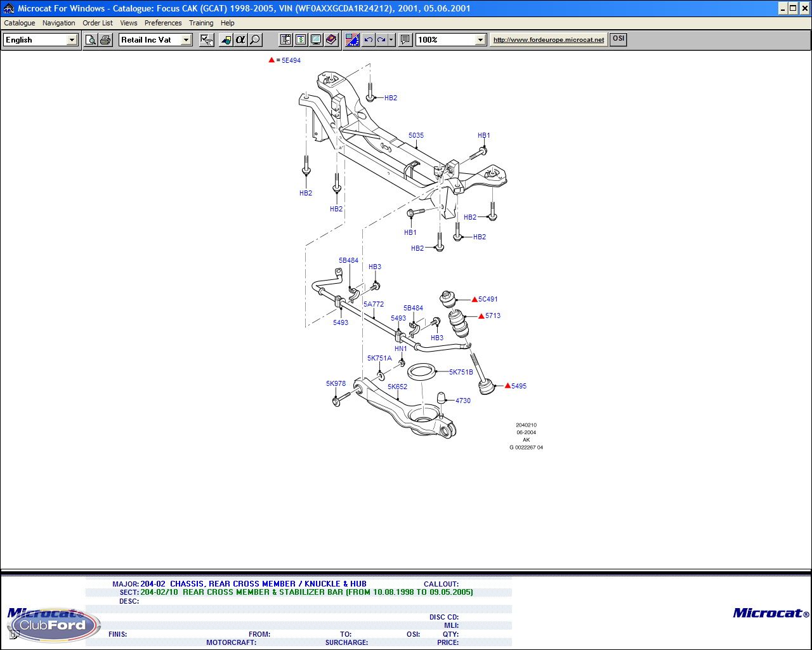This screenshot has width=812, height=650.
Task: Click the notes speech bubble icon
Action: pos(406,40)
